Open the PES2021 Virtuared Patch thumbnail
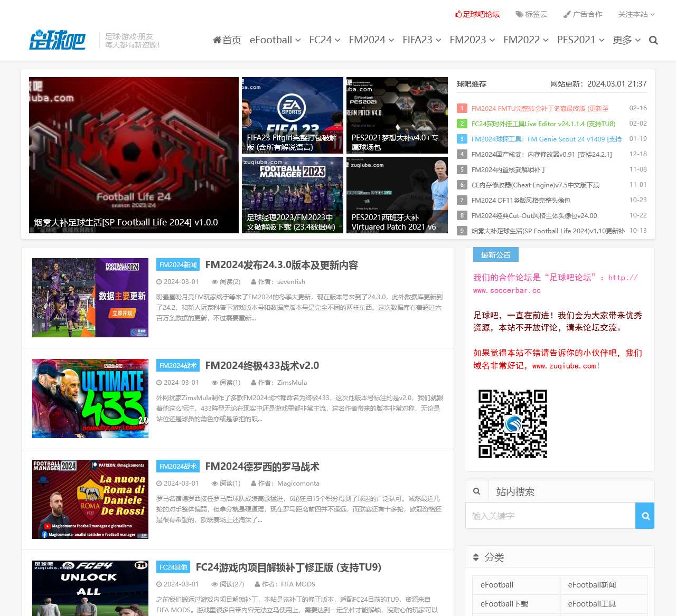 (x=397, y=195)
